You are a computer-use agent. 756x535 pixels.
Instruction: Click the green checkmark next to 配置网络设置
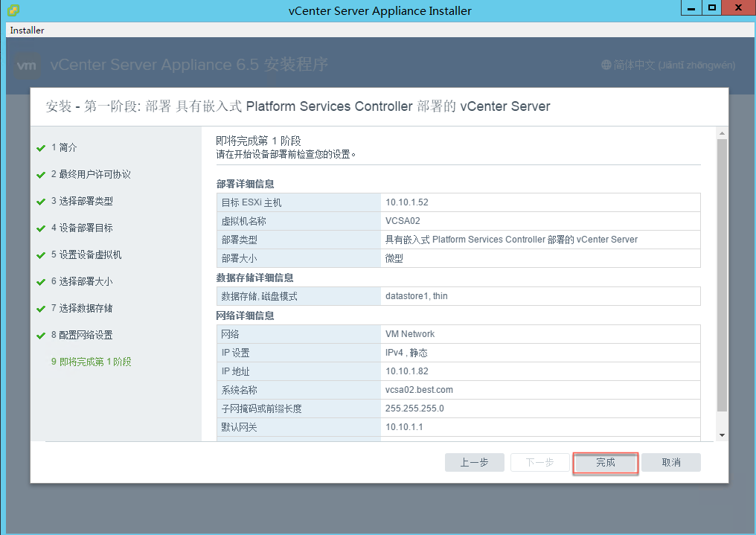(41, 336)
